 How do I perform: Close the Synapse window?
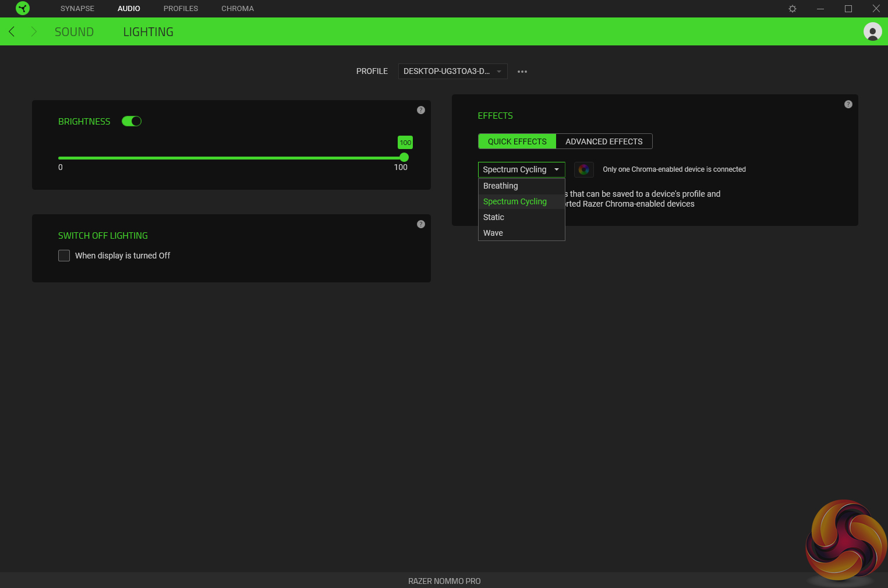point(876,9)
